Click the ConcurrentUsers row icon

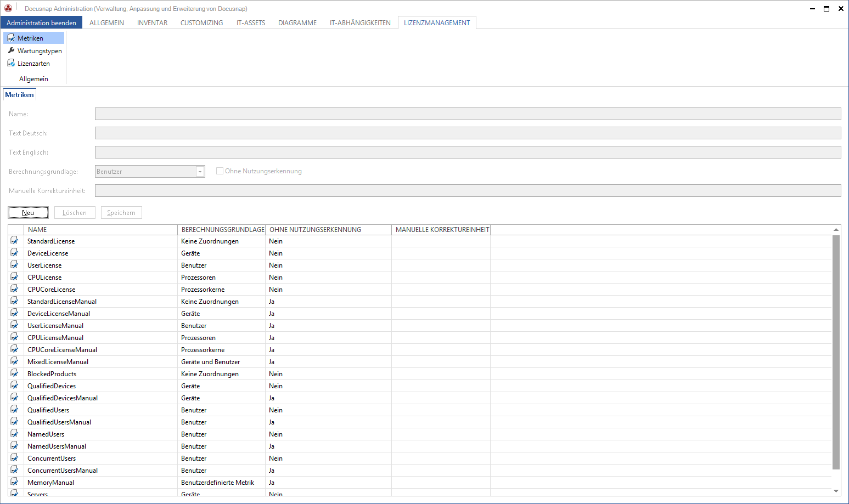14,458
